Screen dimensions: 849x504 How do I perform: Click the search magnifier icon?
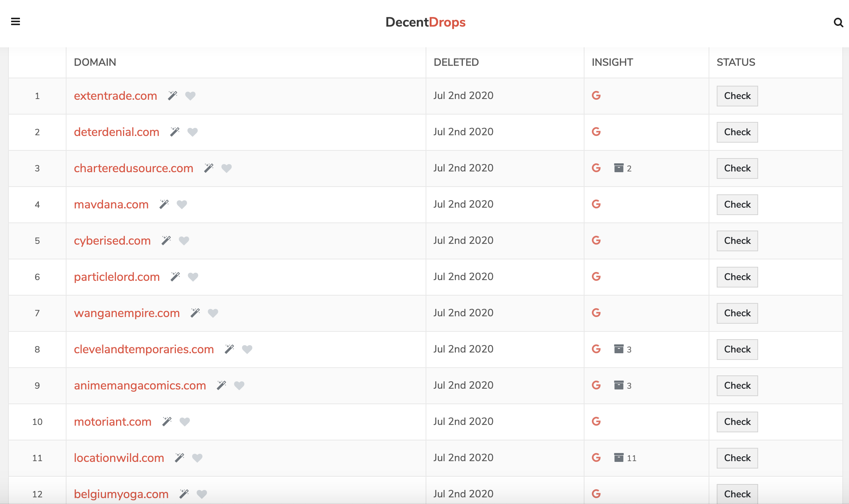[838, 23]
